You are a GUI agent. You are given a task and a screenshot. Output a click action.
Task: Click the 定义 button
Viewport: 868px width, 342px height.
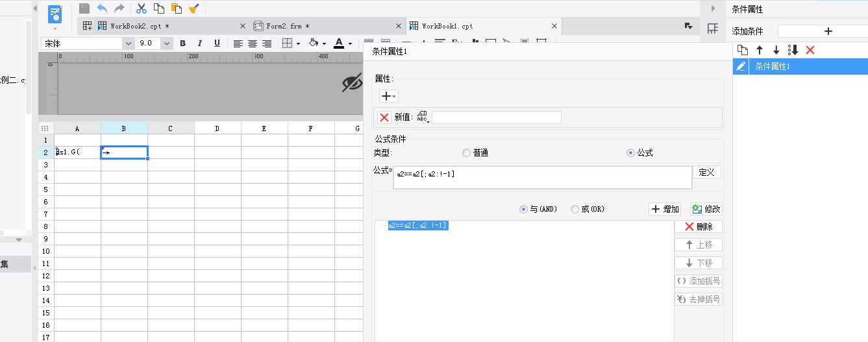(x=707, y=172)
